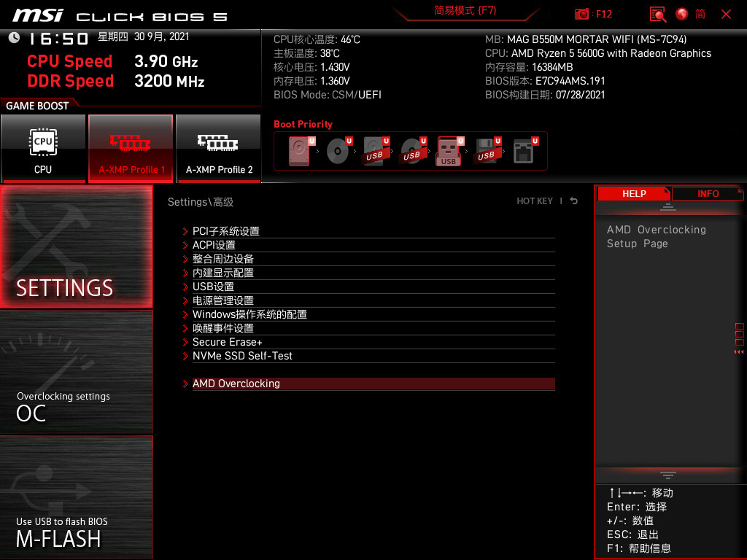The width and height of the screenshot is (747, 560).
Task: Open the Overclocking settings OC section
Action: 76,372
